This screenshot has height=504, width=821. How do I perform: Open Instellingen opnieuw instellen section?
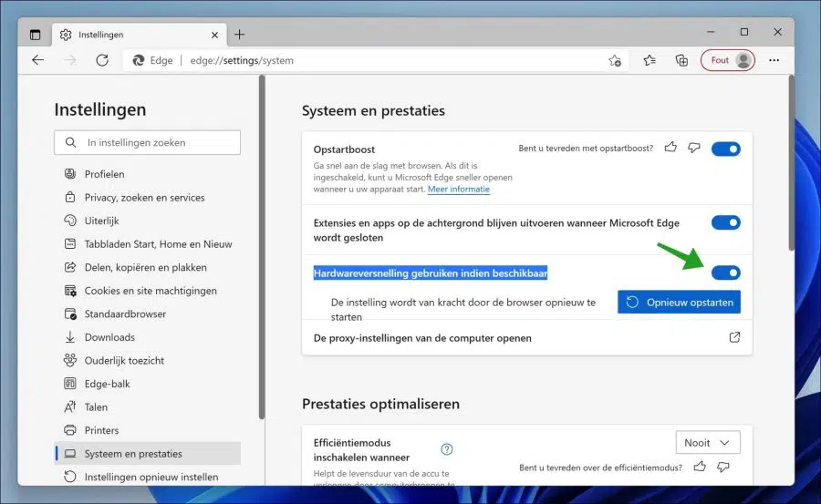[x=147, y=477]
